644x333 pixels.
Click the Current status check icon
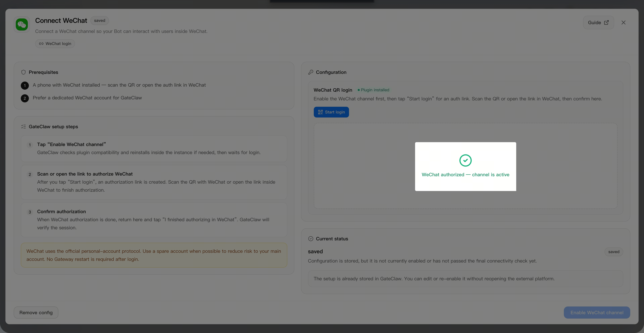click(311, 239)
